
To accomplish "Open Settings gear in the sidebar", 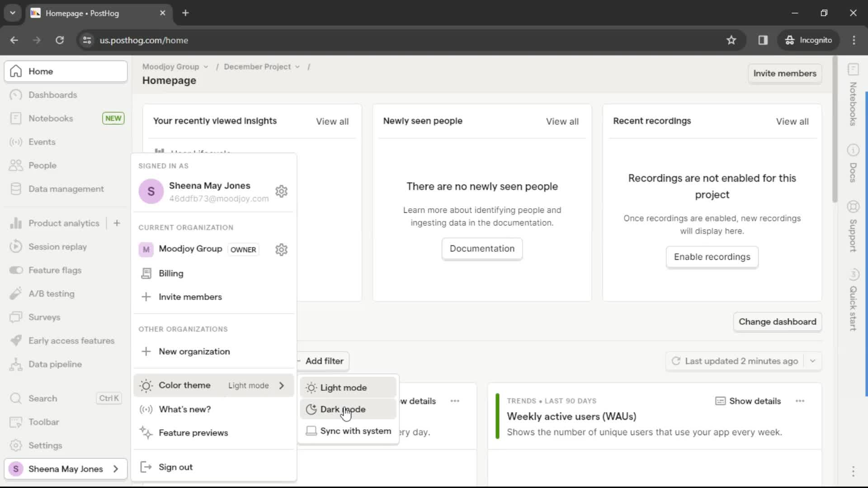I will coord(16,446).
